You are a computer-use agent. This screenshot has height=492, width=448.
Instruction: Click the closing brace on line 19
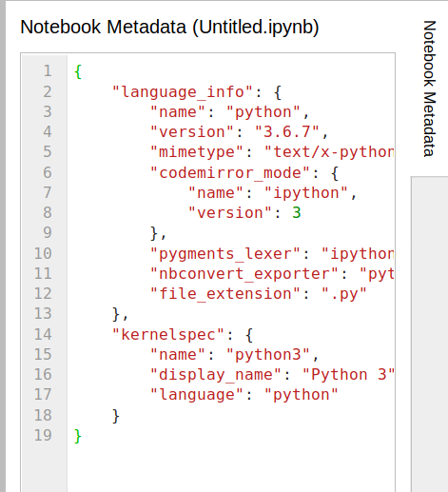coord(78,436)
